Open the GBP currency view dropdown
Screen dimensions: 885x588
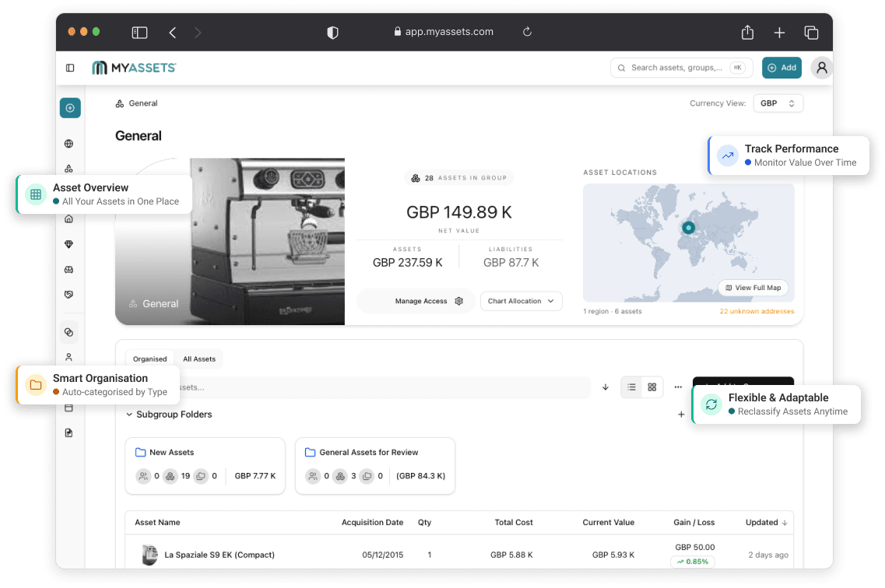tap(778, 103)
